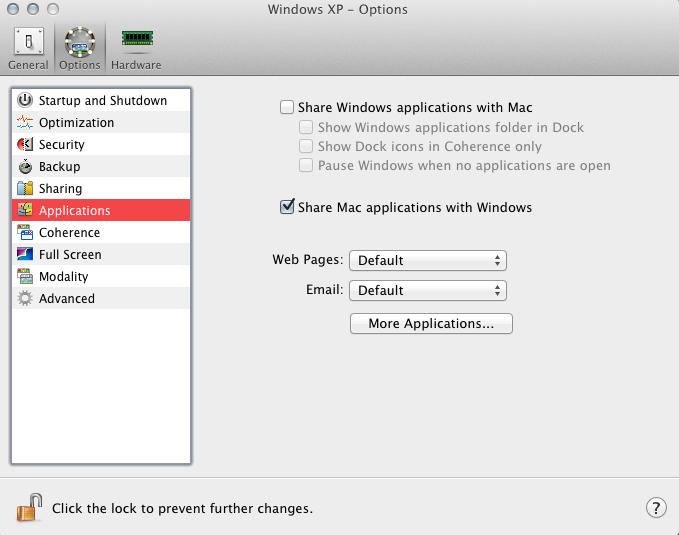This screenshot has width=679, height=535.
Task: Toggle Pause Windows when no applications open
Action: point(306,165)
